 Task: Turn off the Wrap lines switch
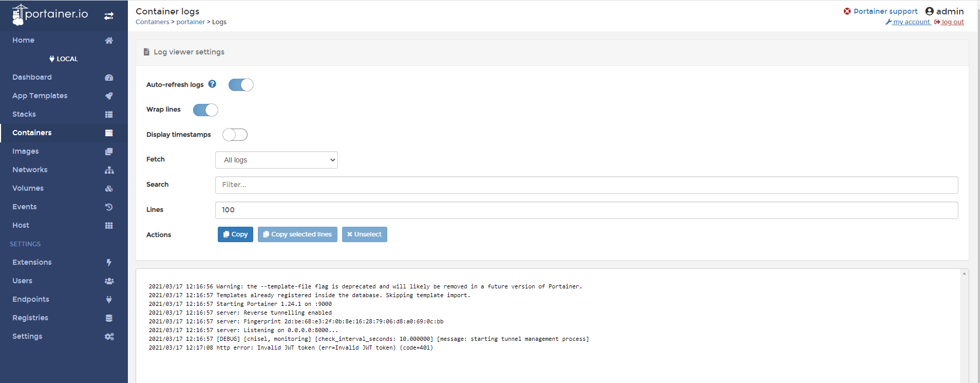[205, 110]
